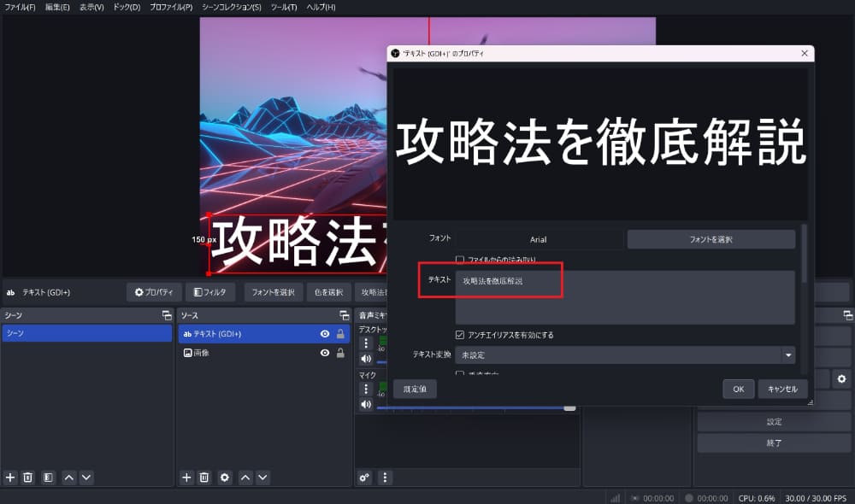Screen dimensions: 855x504
Task: Open the audio mixer options menu icon
Action: point(385,478)
